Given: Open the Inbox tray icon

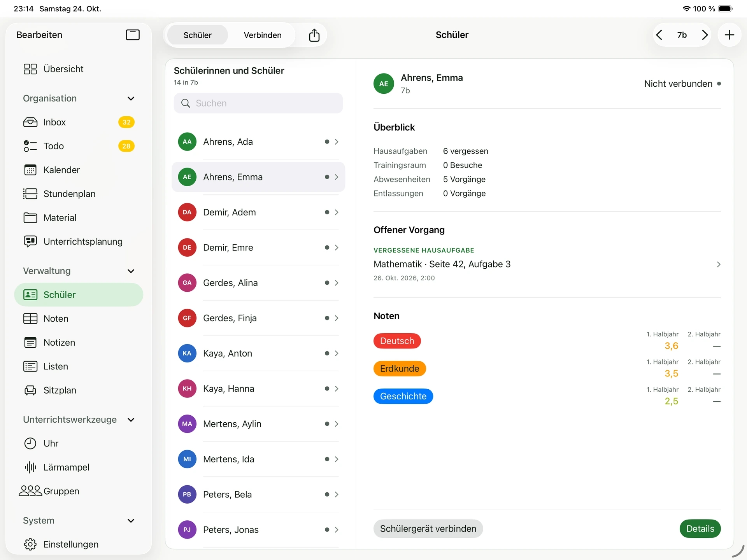Looking at the screenshot, I should click(x=30, y=122).
